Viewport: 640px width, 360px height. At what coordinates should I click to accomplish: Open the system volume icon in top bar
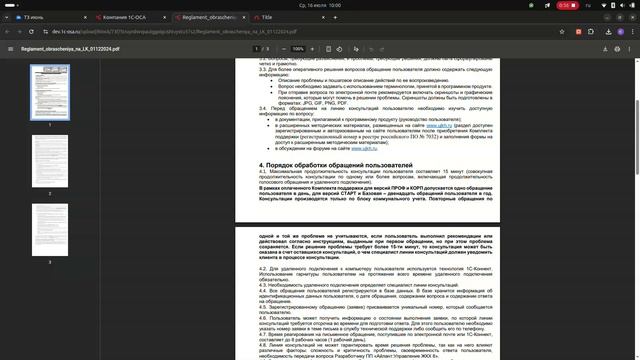coord(622,5)
